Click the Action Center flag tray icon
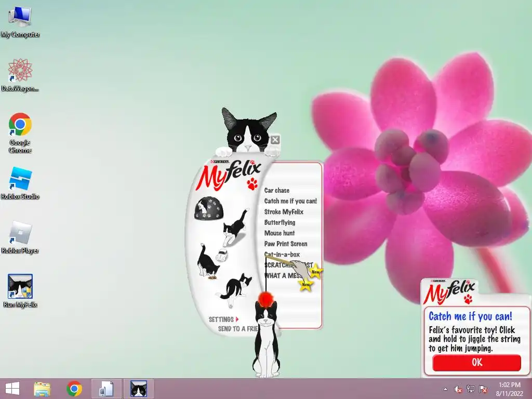The width and height of the screenshot is (532, 399). 483,389
